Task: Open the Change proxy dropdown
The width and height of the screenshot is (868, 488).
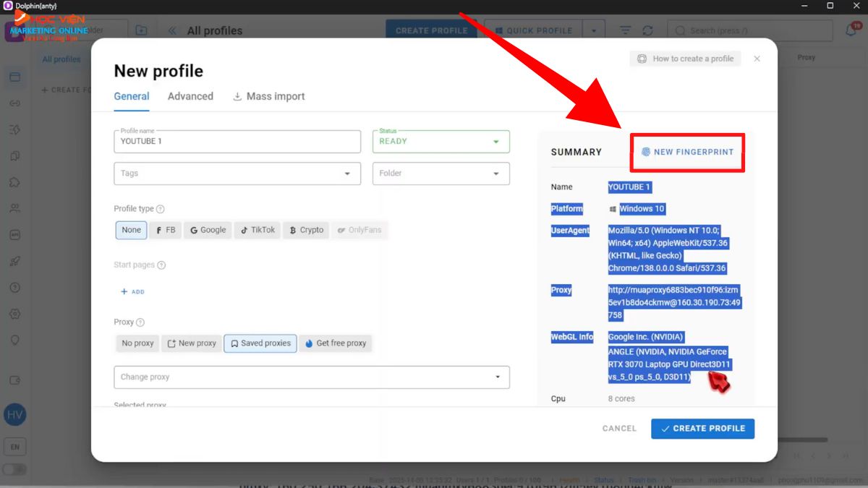Action: [312, 377]
